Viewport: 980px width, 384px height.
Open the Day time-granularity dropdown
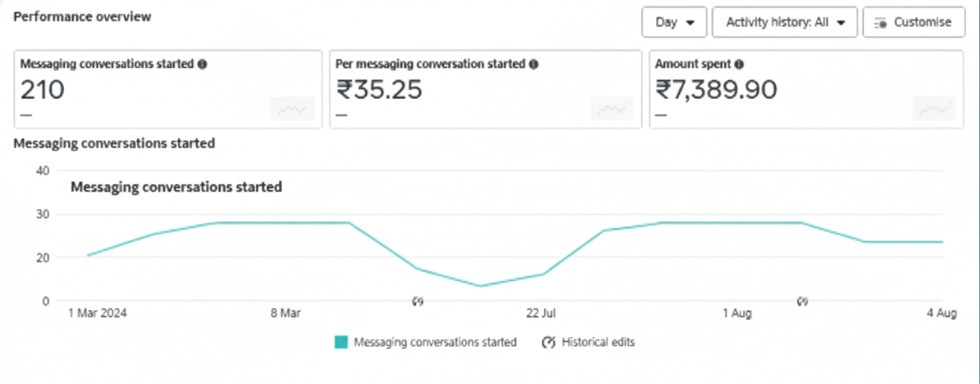click(674, 23)
